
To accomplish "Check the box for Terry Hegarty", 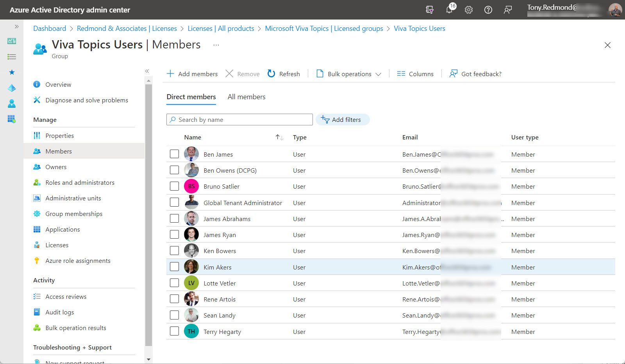I will coord(174,332).
